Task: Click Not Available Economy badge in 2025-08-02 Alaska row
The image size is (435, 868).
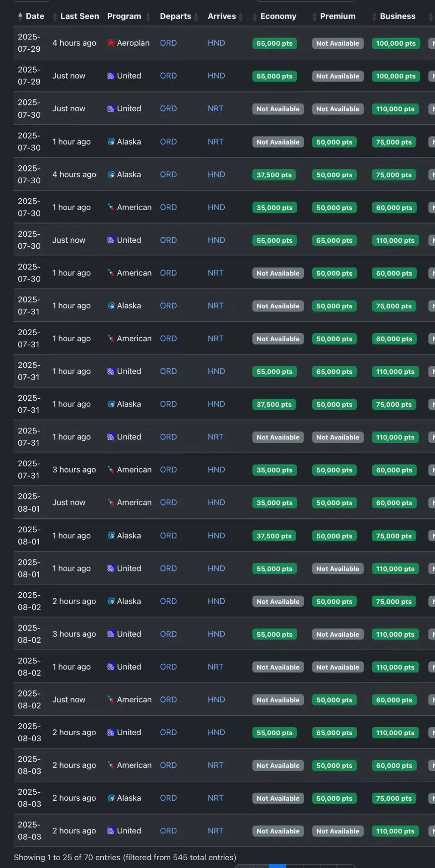Action: coord(278,602)
